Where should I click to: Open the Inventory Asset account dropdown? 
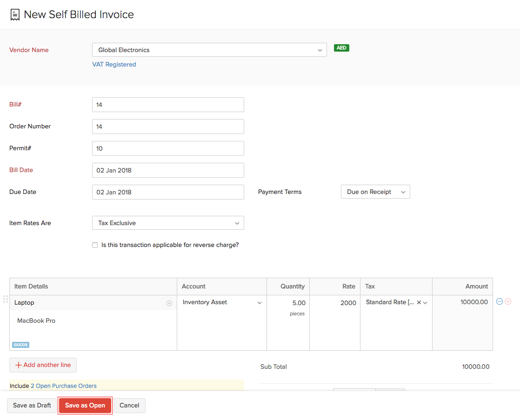[x=260, y=302]
